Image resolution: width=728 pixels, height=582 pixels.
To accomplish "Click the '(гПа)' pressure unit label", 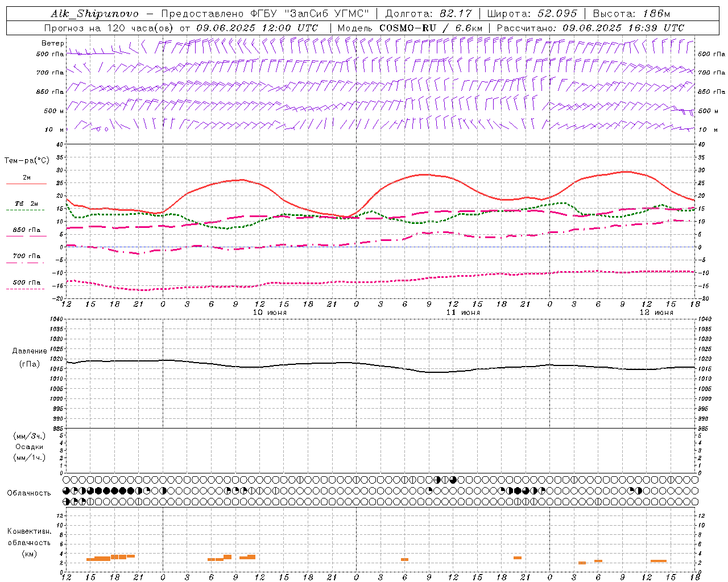I will (30, 364).
